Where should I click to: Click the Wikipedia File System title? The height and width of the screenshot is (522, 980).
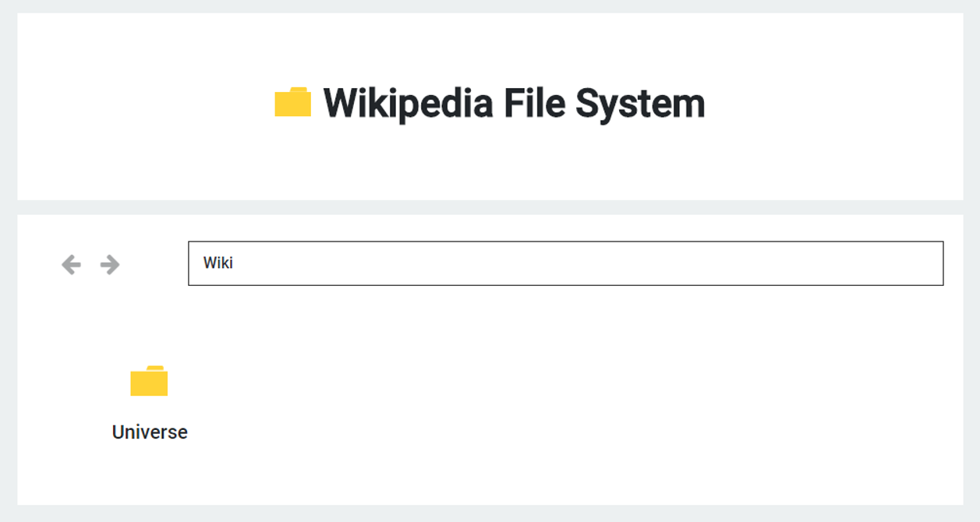(x=514, y=103)
